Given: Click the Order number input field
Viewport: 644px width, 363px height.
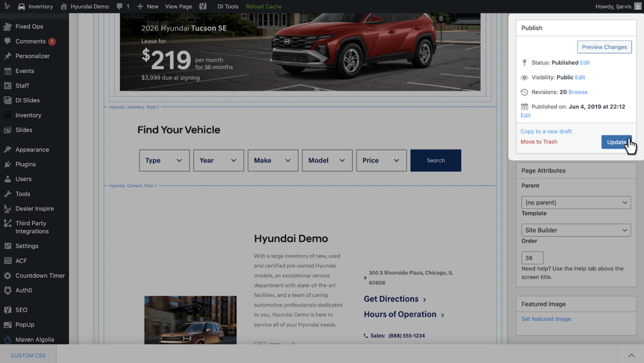Looking at the screenshot, I should [532, 258].
